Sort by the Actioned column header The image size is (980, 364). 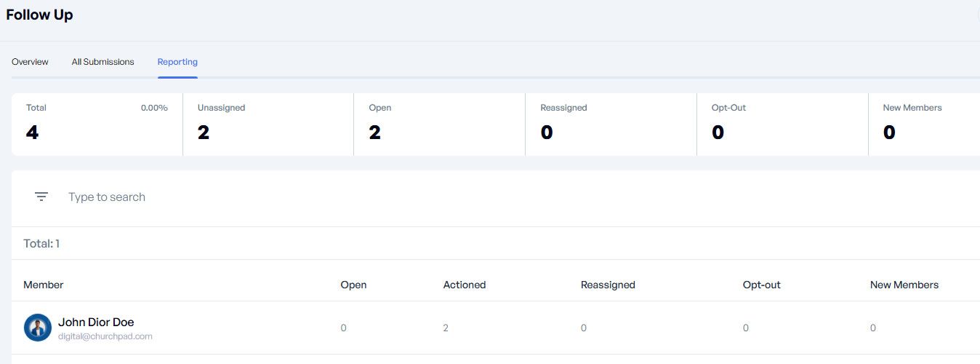465,285
